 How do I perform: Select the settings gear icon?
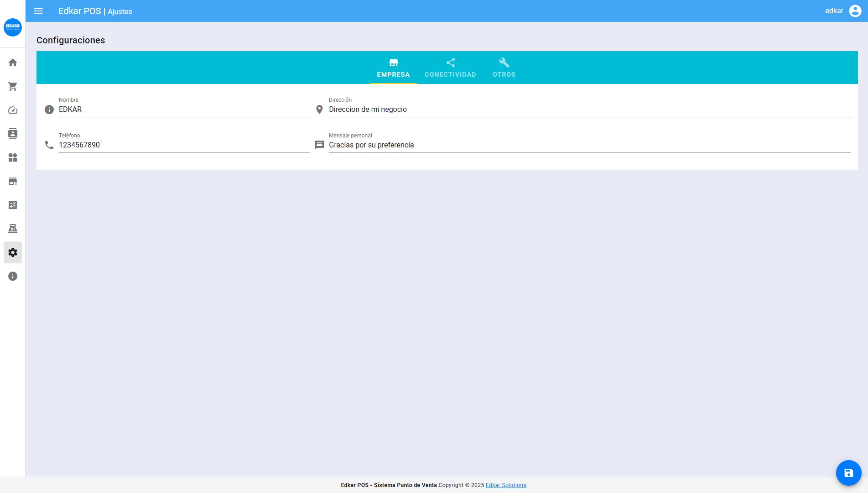coord(13,252)
